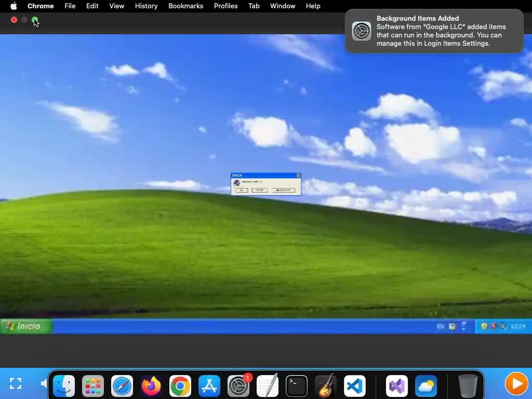The width and height of the screenshot is (532, 399).
Task: Click the computer icon in ERROR dialog
Action: pos(236,183)
